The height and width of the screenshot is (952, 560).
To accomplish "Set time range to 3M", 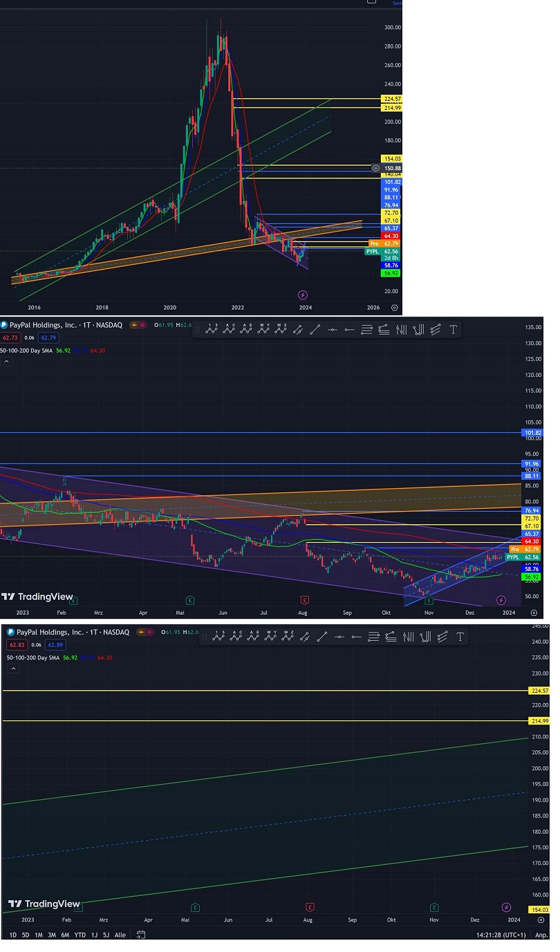I will (x=52, y=935).
